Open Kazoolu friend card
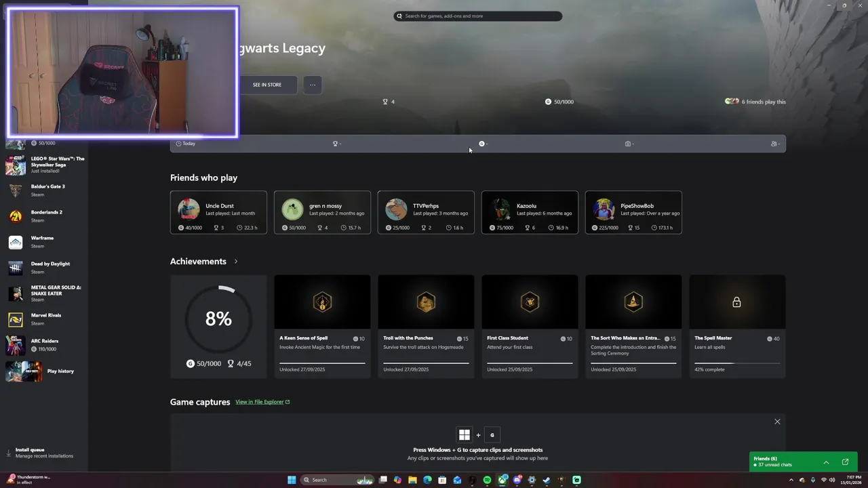 click(x=530, y=212)
